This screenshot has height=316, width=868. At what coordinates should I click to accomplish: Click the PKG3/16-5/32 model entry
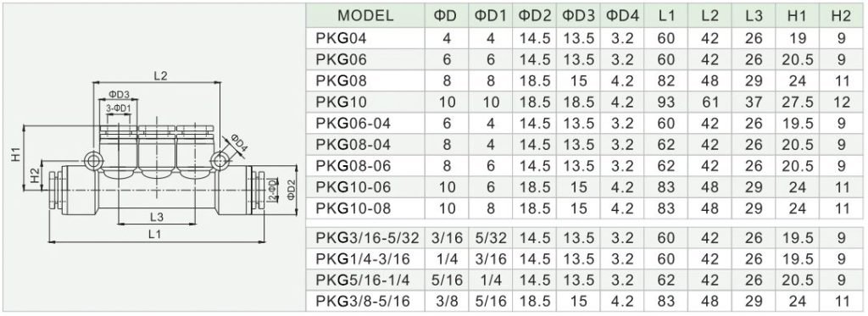click(368, 238)
